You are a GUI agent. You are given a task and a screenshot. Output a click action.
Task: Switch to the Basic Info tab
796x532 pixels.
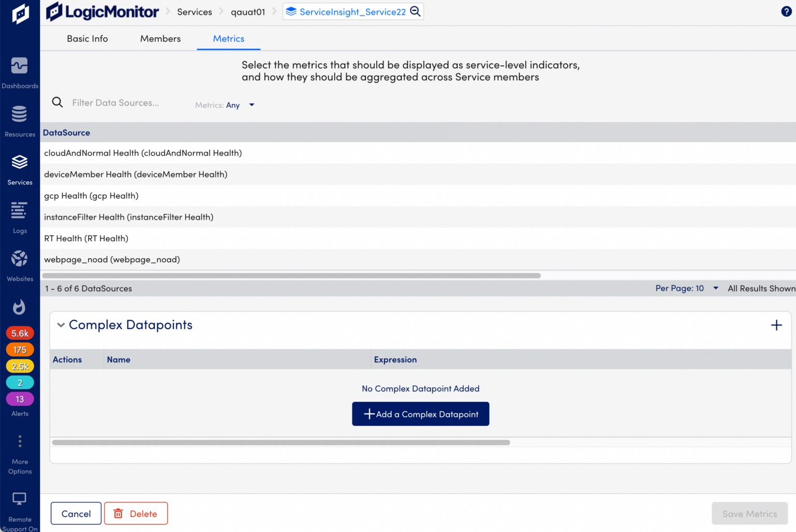click(87, 38)
